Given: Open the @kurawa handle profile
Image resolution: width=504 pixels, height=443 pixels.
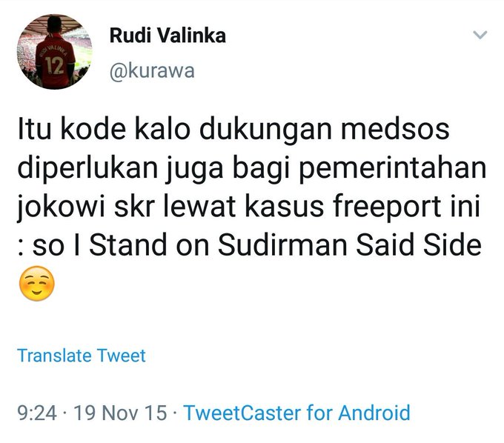Looking at the screenshot, I should 152,71.
